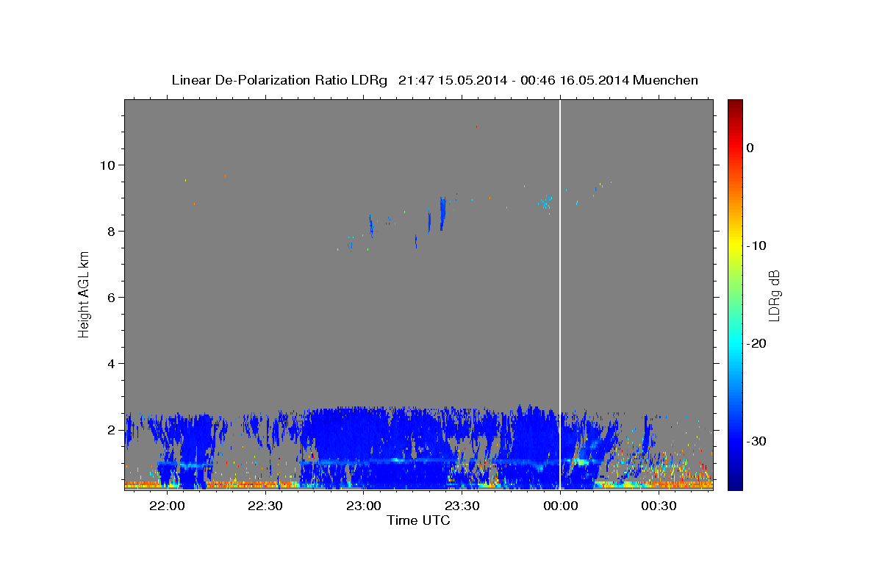Click the height tick label 8
Image resolution: width=882 pixels, height=588 pixels.
[112, 231]
